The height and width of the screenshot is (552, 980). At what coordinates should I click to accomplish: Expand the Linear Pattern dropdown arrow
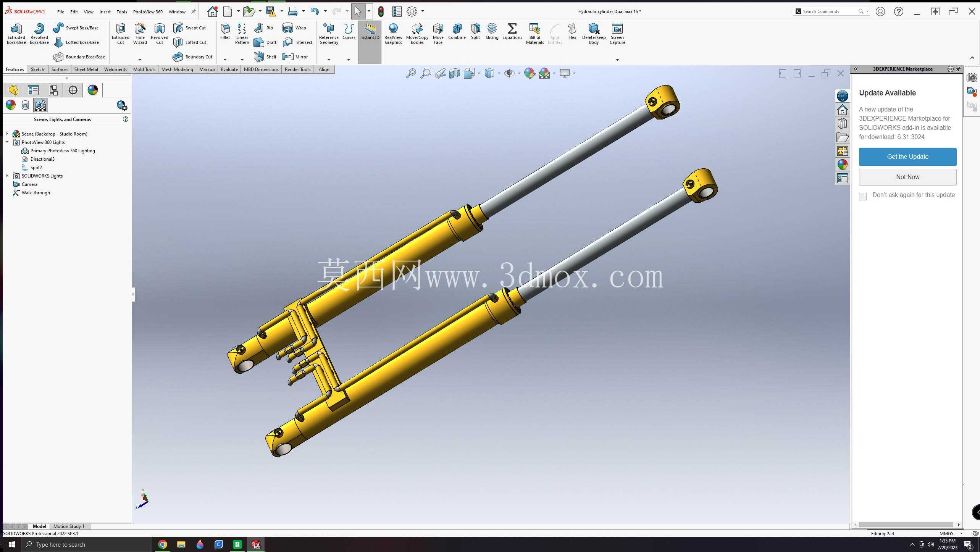pos(242,60)
